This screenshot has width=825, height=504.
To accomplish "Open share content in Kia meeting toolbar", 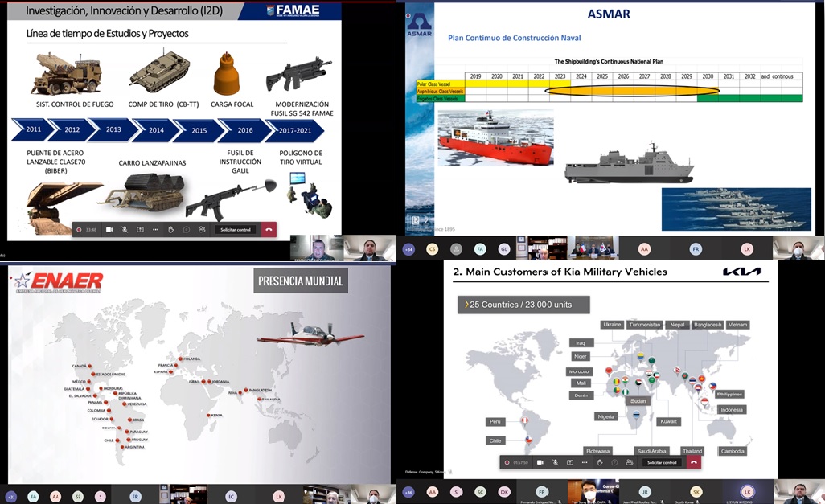I will tap(570, 462).
